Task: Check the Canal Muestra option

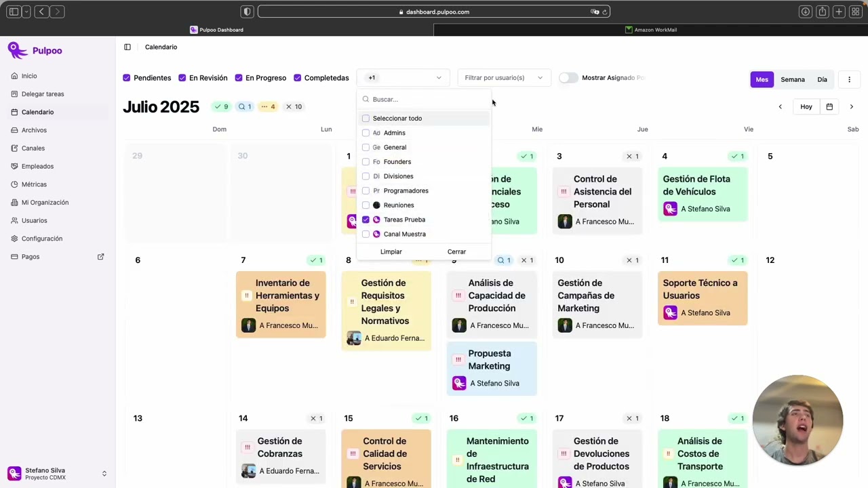Action: pyautogui.click(x=366, y=234)
